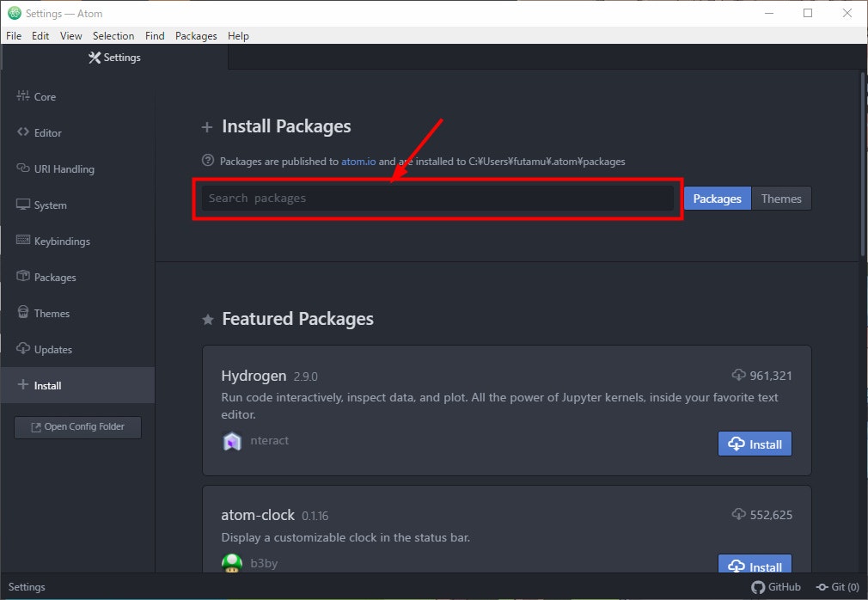Click the Themes paint bucket icon
Viewport: 868px width, 600px height.
tap(22, 312)
